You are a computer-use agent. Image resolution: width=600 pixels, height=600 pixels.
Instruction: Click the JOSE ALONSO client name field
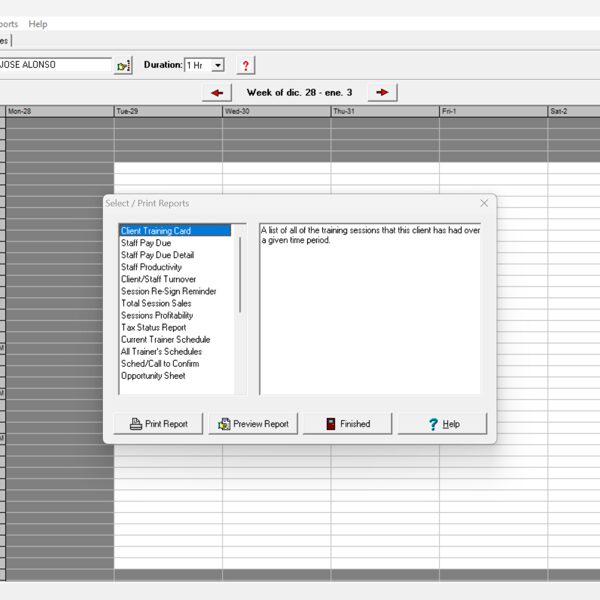pos(55,65)
